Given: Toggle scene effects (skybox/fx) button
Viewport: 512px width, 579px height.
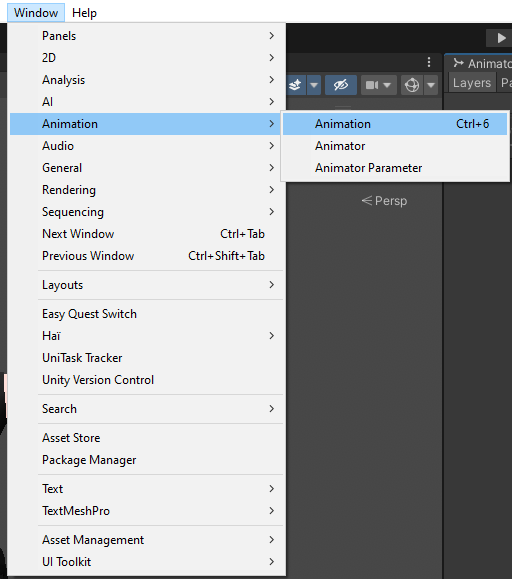Looking at the screenshot, I should pos(295,85).
